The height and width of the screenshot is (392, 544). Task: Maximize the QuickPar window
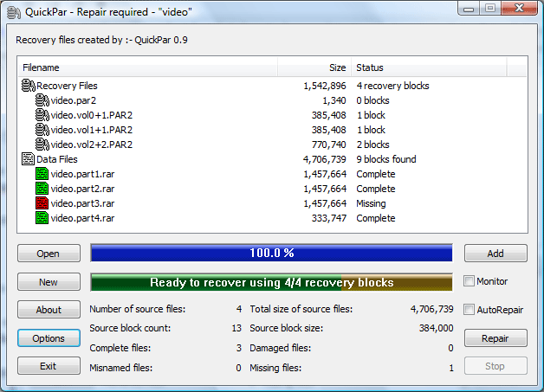click(x=490, y=9)
